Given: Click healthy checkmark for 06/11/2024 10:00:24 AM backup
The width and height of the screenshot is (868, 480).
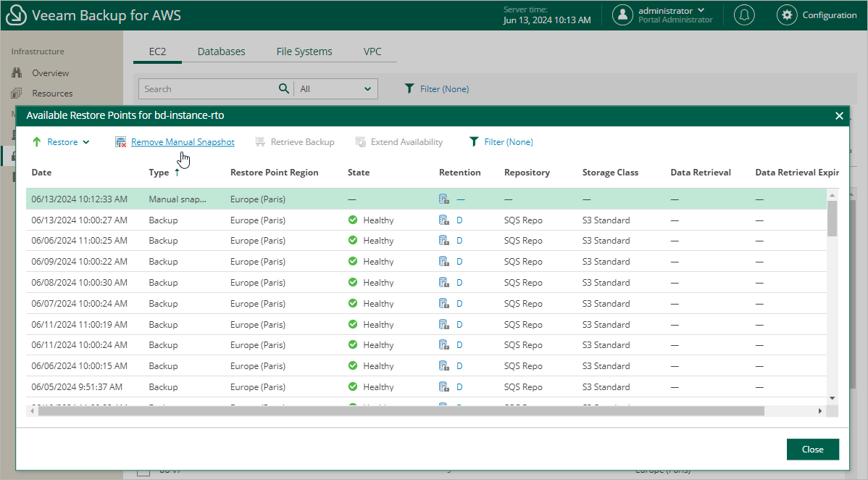Looking at the screenshot, I should [x=353, y=344].
